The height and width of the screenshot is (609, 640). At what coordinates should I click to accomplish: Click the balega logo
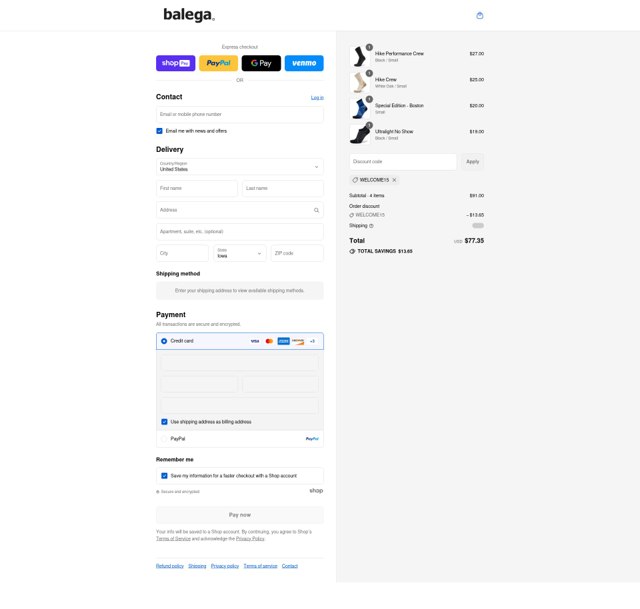(189, 15)
